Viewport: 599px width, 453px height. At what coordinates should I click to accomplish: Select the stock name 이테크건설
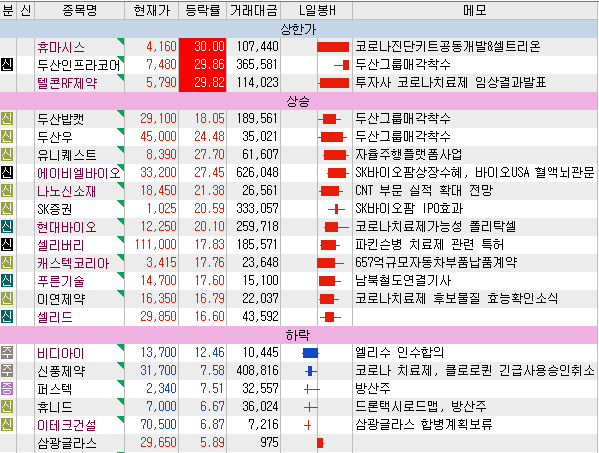(x=66, y=425)
